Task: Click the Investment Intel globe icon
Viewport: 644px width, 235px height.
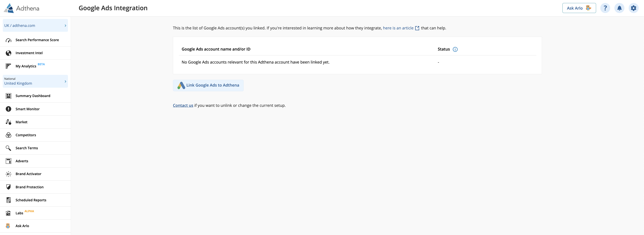Action: (9, 53)
